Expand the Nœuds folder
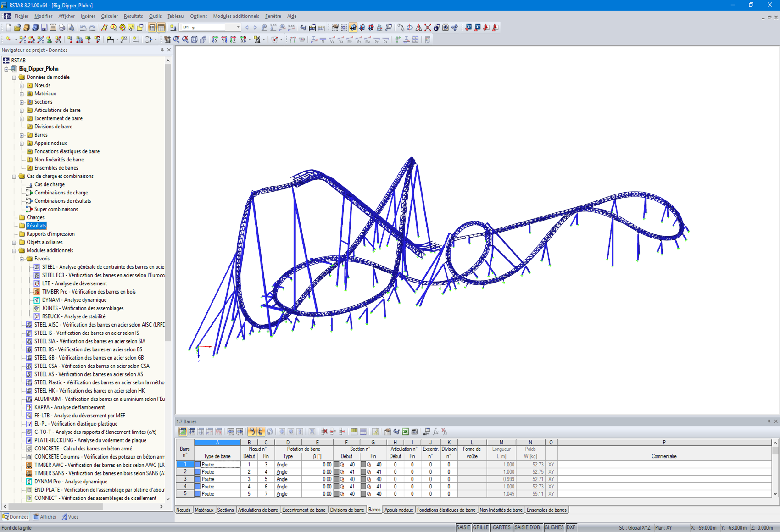780x532 pixels. [x=22, y=85]
